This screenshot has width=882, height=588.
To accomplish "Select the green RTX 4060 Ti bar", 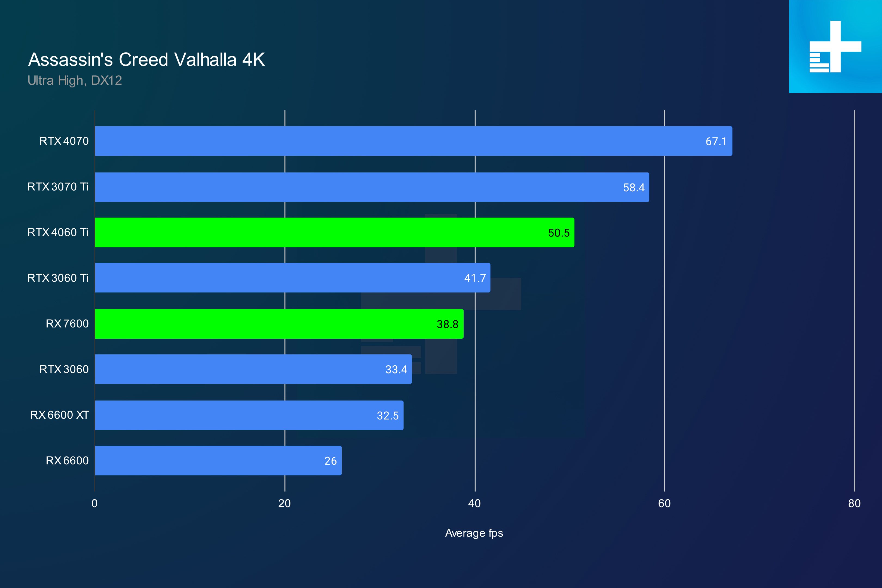I will coord(335,232).
